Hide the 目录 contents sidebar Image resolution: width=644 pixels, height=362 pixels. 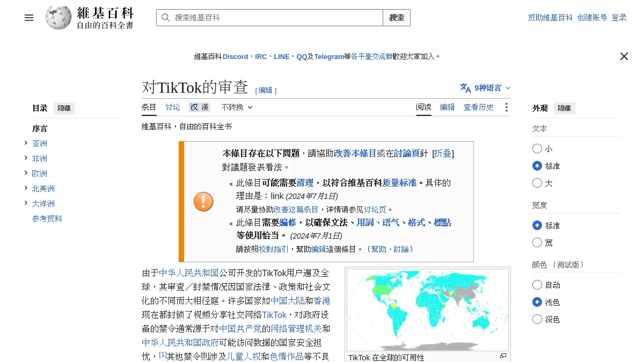64,108
